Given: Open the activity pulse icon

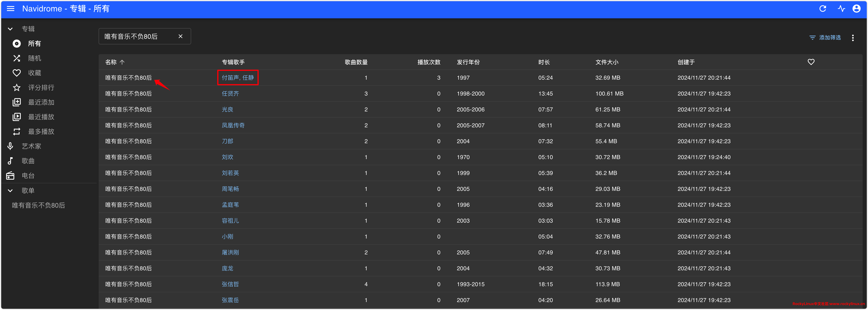Looking at the screenshot, I should (x=841, y=9).
